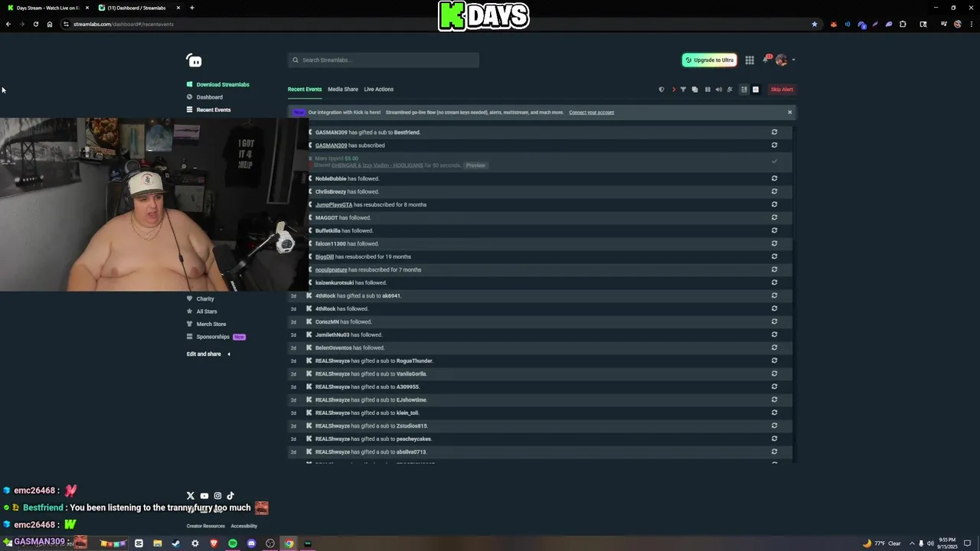The image size is (980, 551).
Task: Open the notifications bell
Action: (x=765, y=60)
